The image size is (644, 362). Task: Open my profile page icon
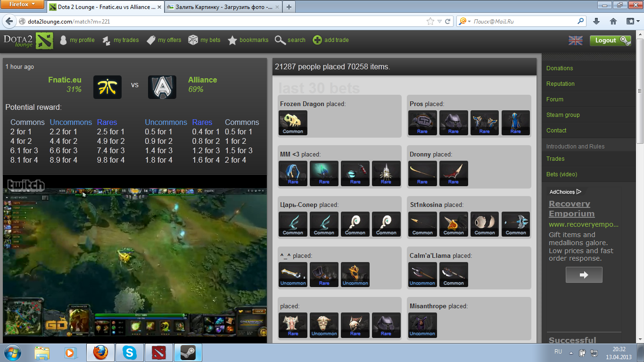pyautogui.click(x=63, y=41)
